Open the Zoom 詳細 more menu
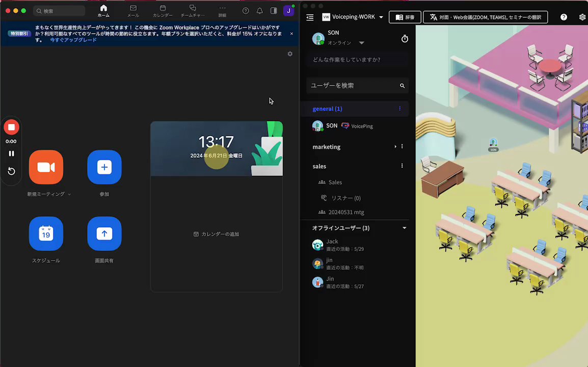This screenshot has width=588, height=367. pos(222,11)
